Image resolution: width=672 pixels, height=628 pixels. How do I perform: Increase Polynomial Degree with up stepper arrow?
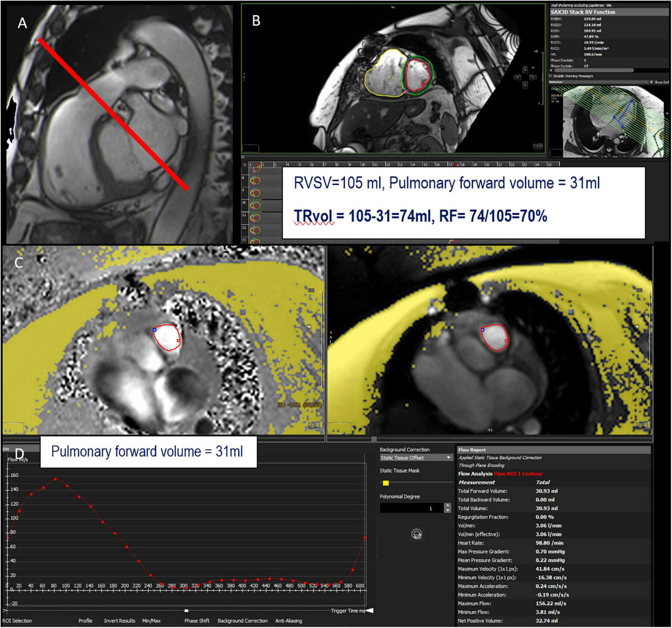448,506
